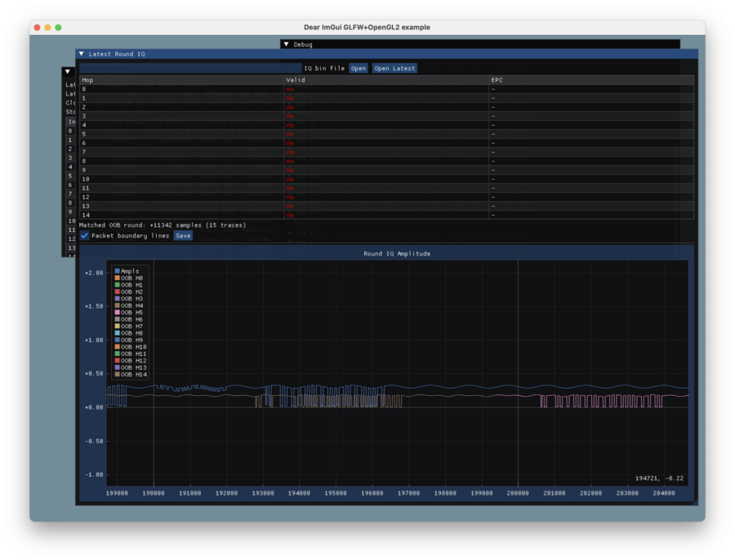Toggle the OOB H8 legend entry
Screen dimensions: 735x560
[x=129, y=333]
